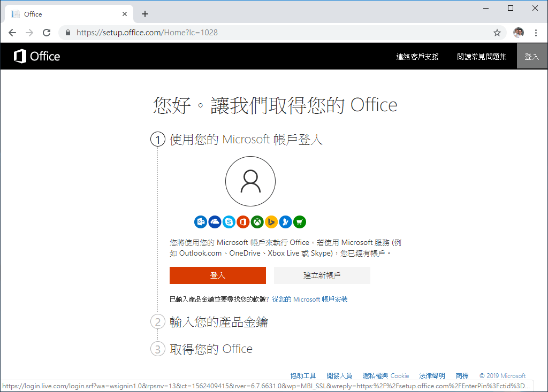
Task: Open the Microsoft Store cart icon
Action: click(x=300, y=222)
